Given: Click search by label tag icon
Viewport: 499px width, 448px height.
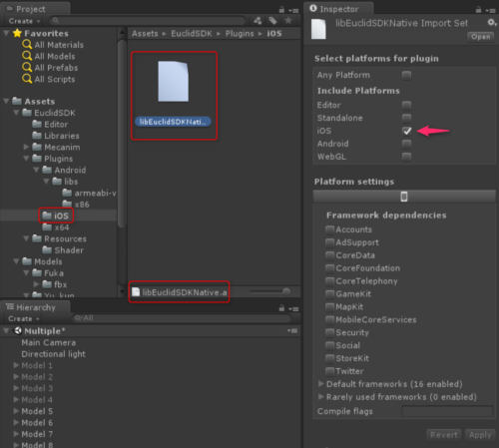Looking at the screenshot, I should (273, 21).
